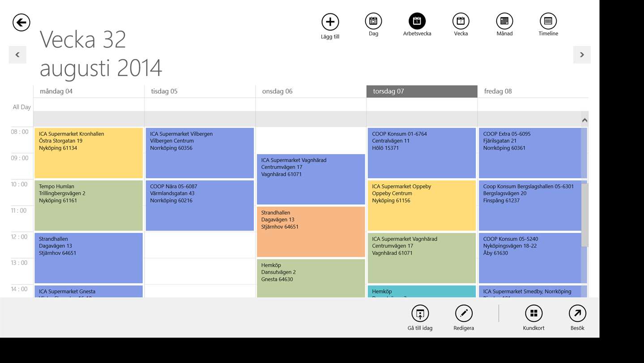The width and height of the screenshot is (644, 363).
Task: Open ICA Supermarket Kronhallen appointment
Action: point(89,153)
